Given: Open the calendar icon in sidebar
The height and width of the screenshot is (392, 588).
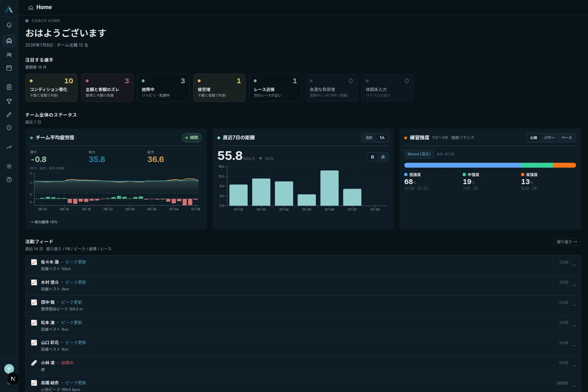Looking at the screenshot, I should tap(9, 68).
